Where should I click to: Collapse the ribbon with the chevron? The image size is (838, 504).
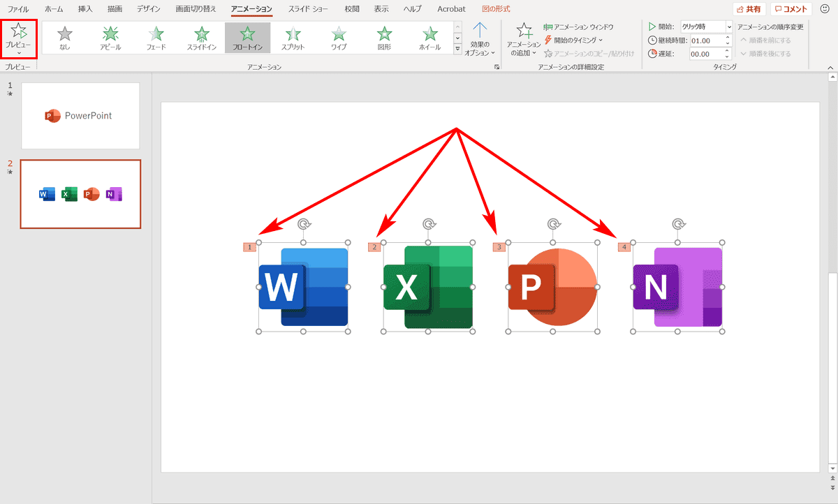831,67
